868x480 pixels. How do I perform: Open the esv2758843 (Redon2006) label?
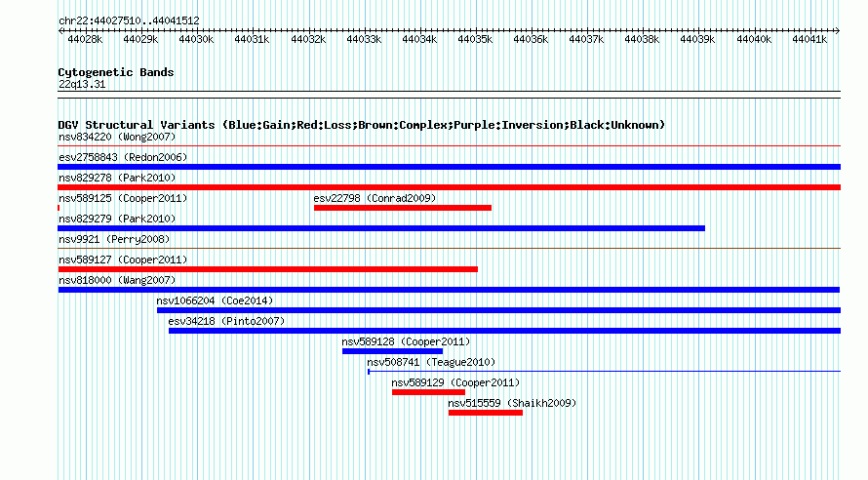click(x=123, y=157)
